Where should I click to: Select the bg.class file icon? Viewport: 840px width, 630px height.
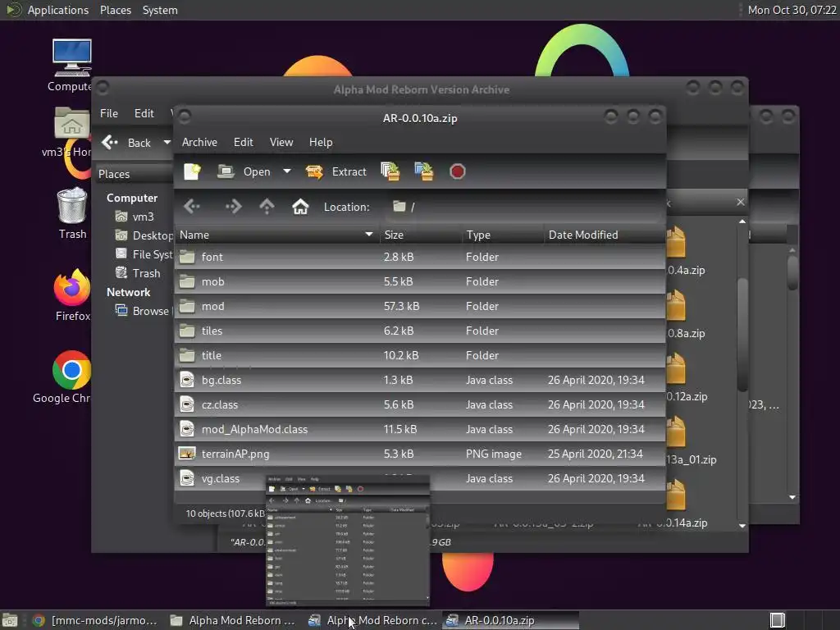coord(187,380)
